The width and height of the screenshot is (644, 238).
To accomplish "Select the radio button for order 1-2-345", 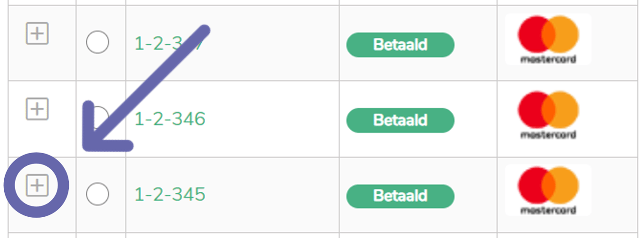I will coord(98,194).
